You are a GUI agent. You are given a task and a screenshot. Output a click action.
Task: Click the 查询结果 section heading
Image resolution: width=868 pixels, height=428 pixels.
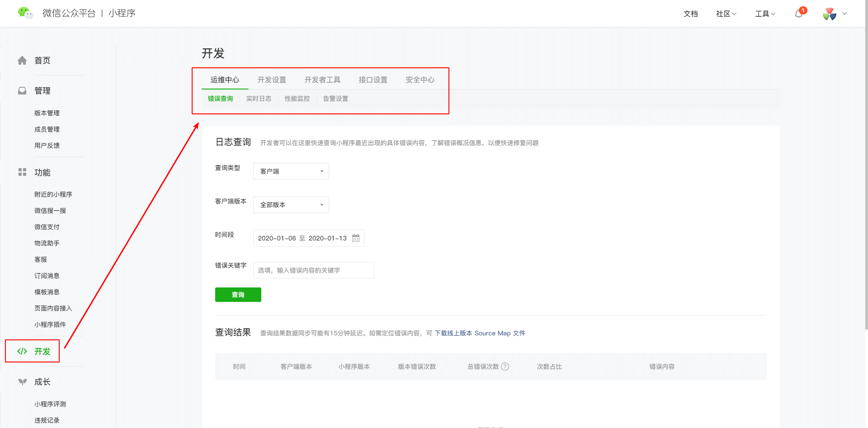tap(233, 333)
